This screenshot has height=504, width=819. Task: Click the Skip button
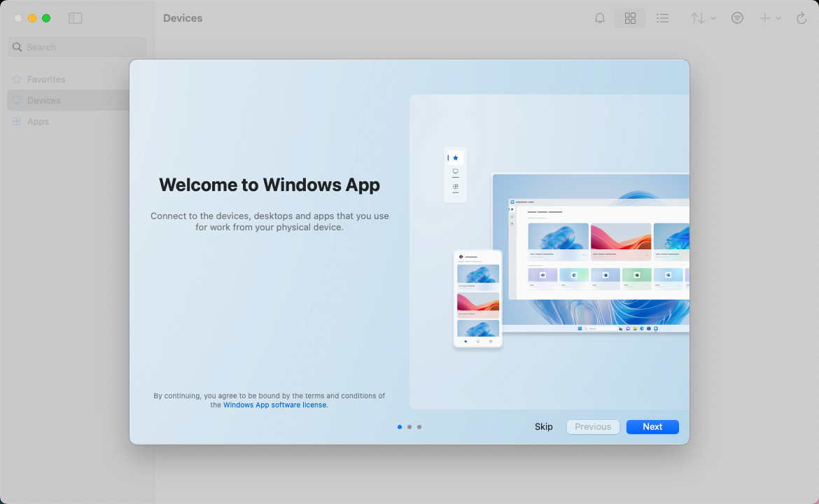click(543, 427)
